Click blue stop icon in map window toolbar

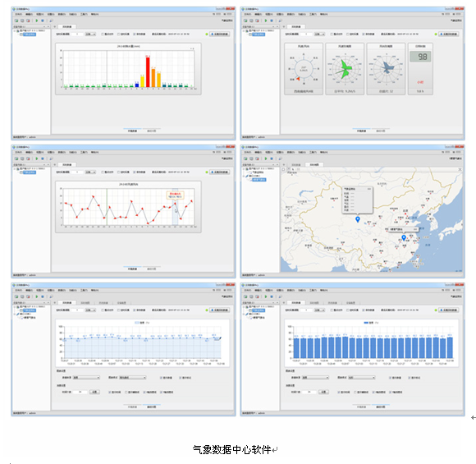tap(272, 158)
